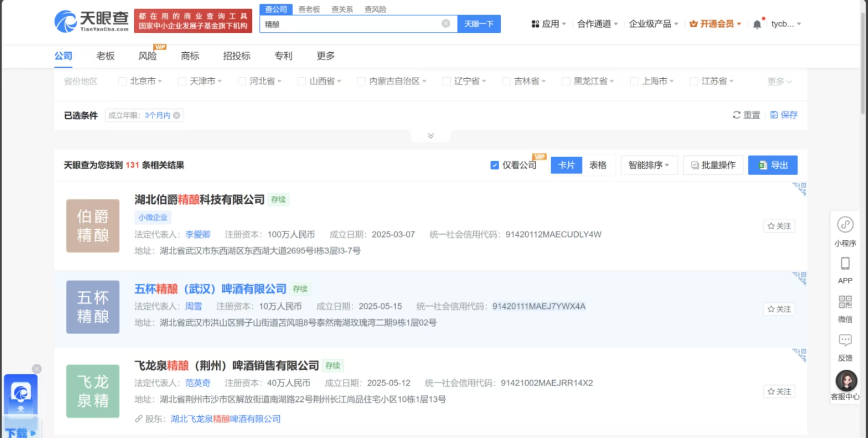
Task: Open QR corner icon of 五杯精酿 card
Action: point(800,279)
